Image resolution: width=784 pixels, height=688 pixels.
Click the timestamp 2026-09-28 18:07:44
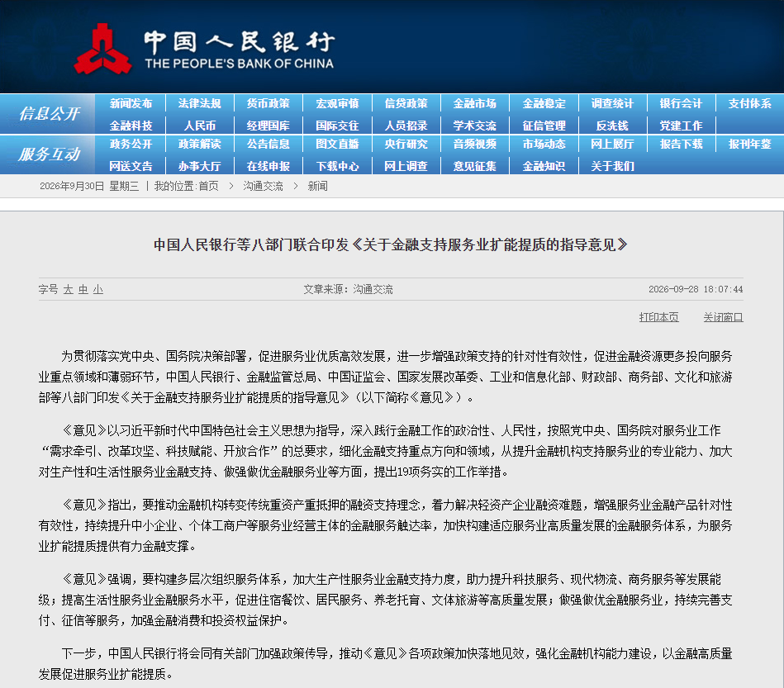click(x=696, y=289)
